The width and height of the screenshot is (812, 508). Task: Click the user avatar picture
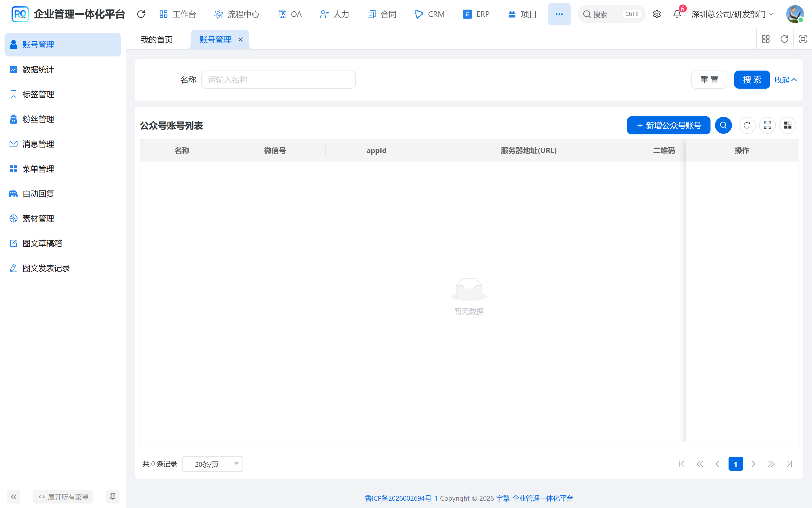pyautogui.click(x=795, y=14)
